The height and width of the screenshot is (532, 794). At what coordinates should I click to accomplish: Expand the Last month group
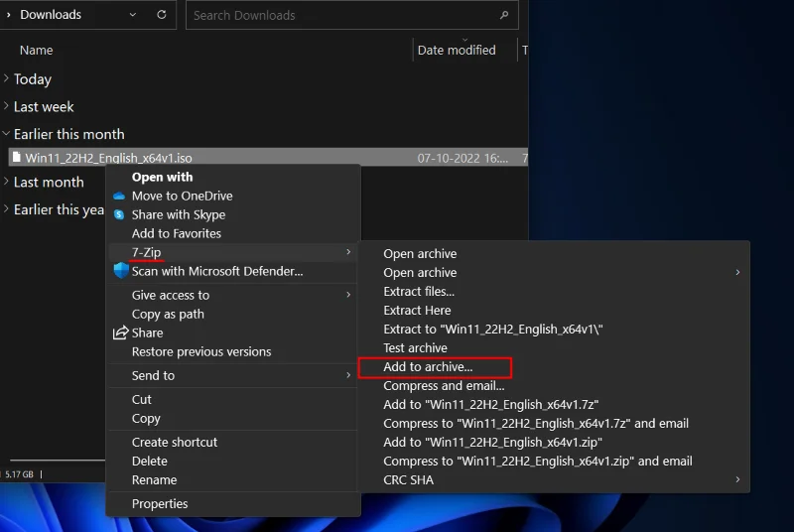point(6,181)
